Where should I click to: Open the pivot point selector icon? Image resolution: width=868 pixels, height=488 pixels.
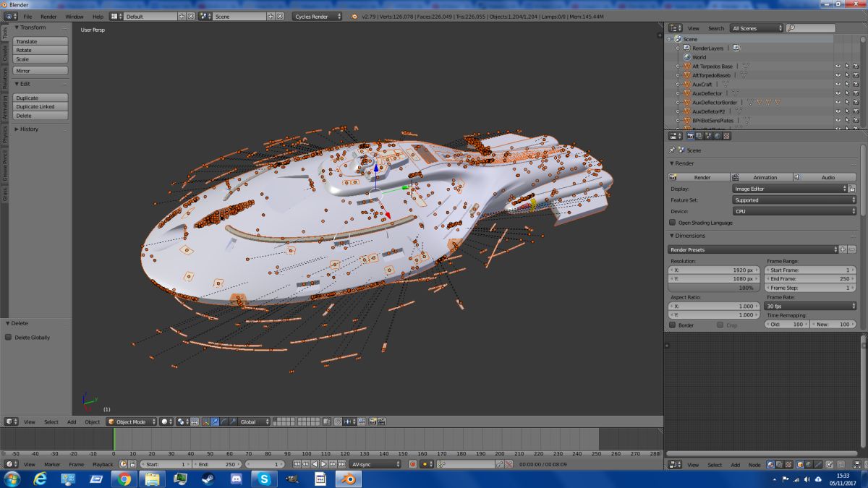(x=182, y=421)
